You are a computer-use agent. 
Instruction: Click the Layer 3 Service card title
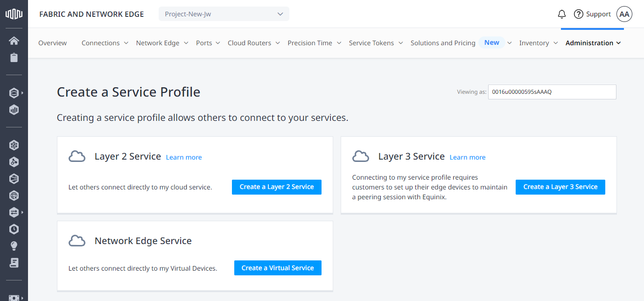pyautogui.click(x=412, y=156)
